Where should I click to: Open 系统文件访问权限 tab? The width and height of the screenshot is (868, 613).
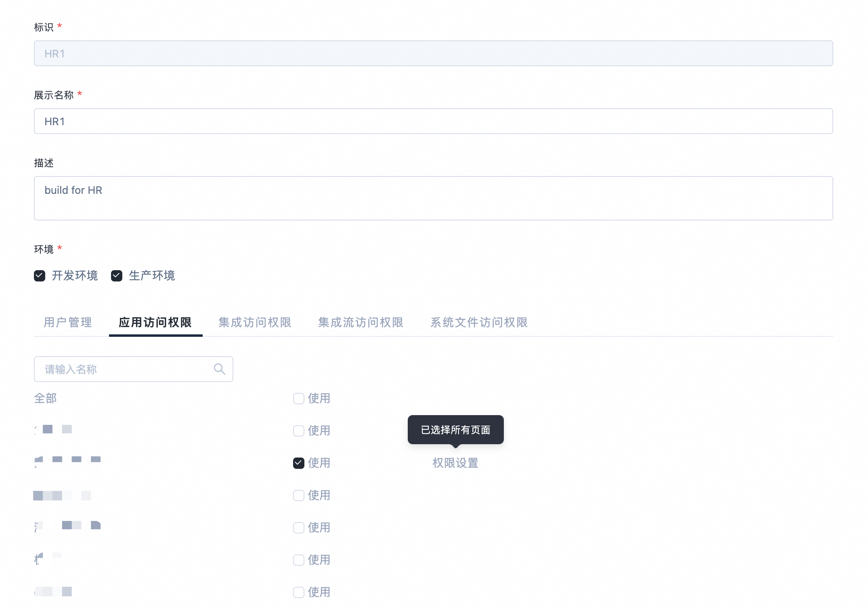click(479, 322)
